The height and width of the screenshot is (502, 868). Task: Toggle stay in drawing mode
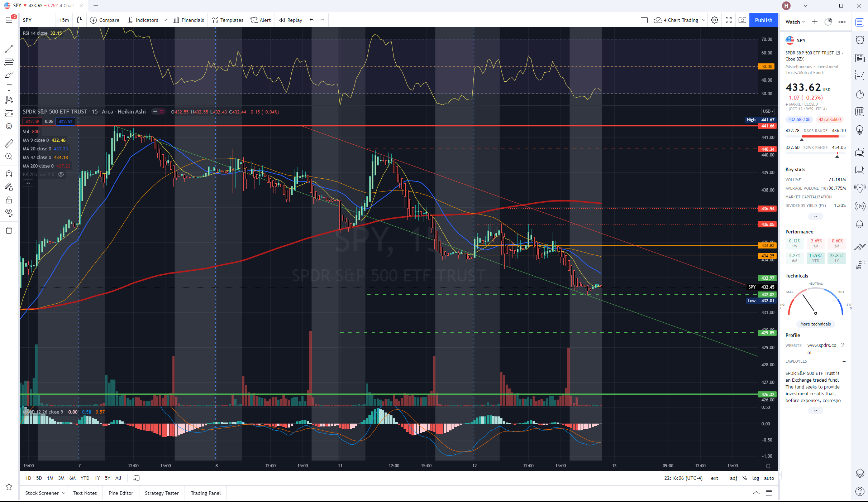click(9, 187)
